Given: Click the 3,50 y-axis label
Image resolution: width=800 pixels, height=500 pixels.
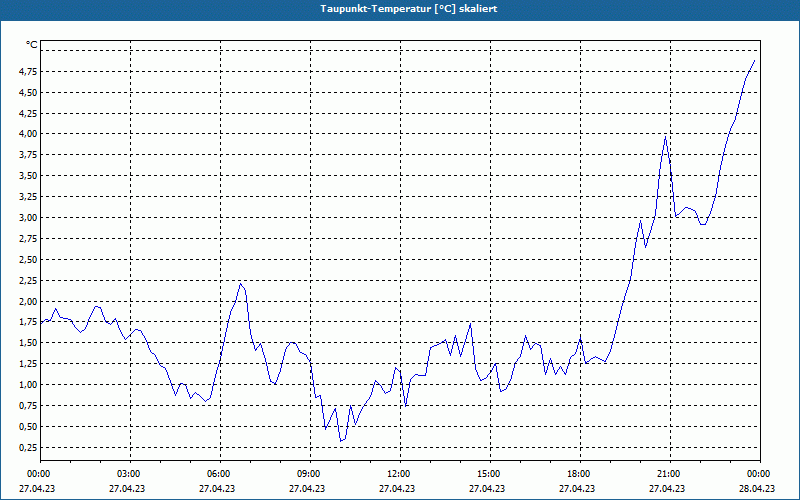Looking at the screenshot, I should pos(28,176).
